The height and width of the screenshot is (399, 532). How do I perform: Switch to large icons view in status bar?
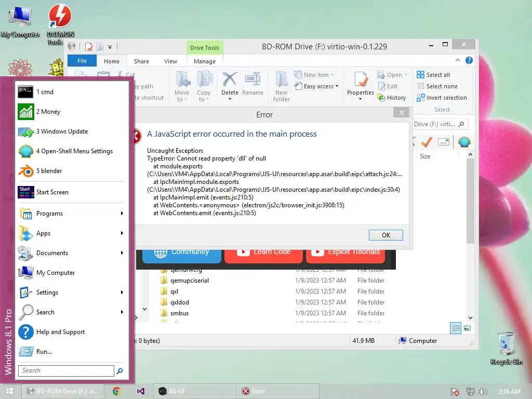click(467, 328)
